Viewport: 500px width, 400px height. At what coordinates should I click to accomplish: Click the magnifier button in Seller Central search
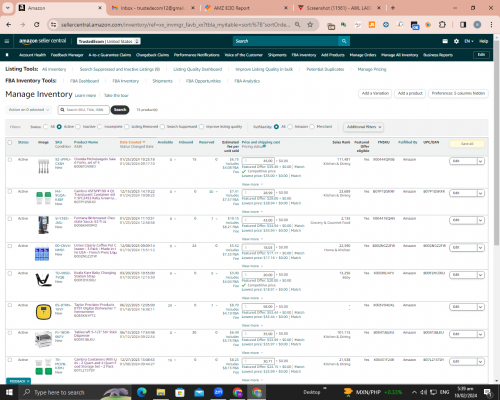pyautogui.click(x=344, y=41)
